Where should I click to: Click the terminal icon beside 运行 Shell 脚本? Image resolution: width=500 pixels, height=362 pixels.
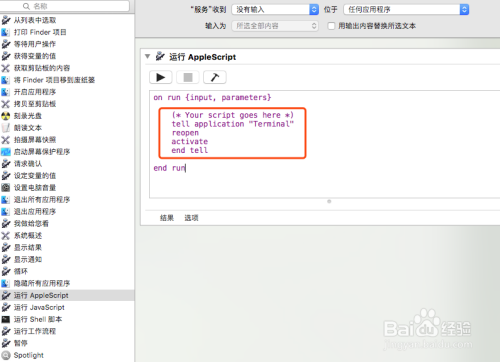click(6, 319)
